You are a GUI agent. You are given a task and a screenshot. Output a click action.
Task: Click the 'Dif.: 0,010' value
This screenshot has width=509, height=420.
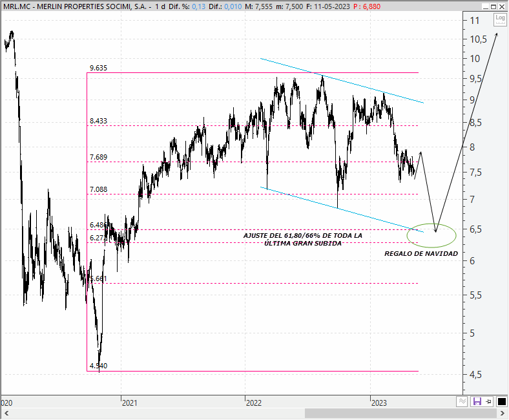click(225, 6)
